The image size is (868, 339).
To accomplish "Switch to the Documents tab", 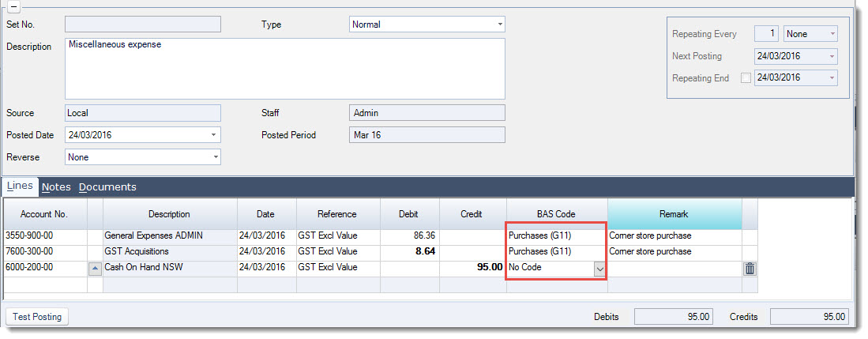I will pyautogui.click(x=107, y=187).
